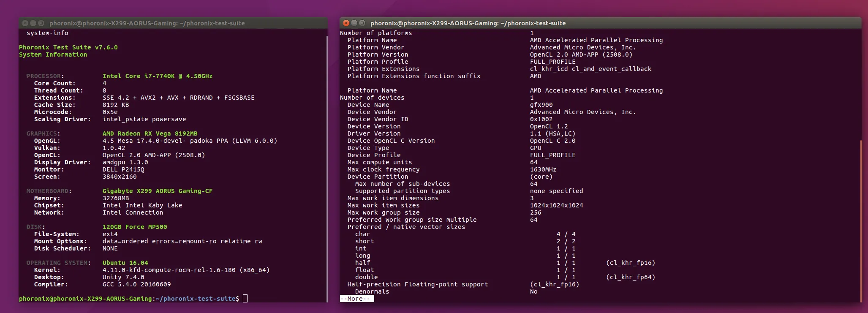Click the gfx900 device name value
This screenshot has width=868, height=313.
tap(541, 105)
